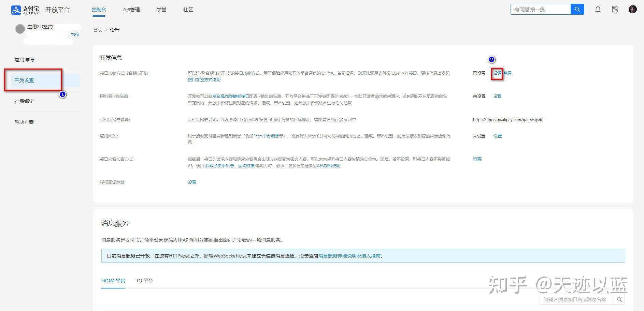Screen dimensions: 644x311
Task: Click 设置 for 应用网关
Action: pyautogui.click(x=498, y=136)
